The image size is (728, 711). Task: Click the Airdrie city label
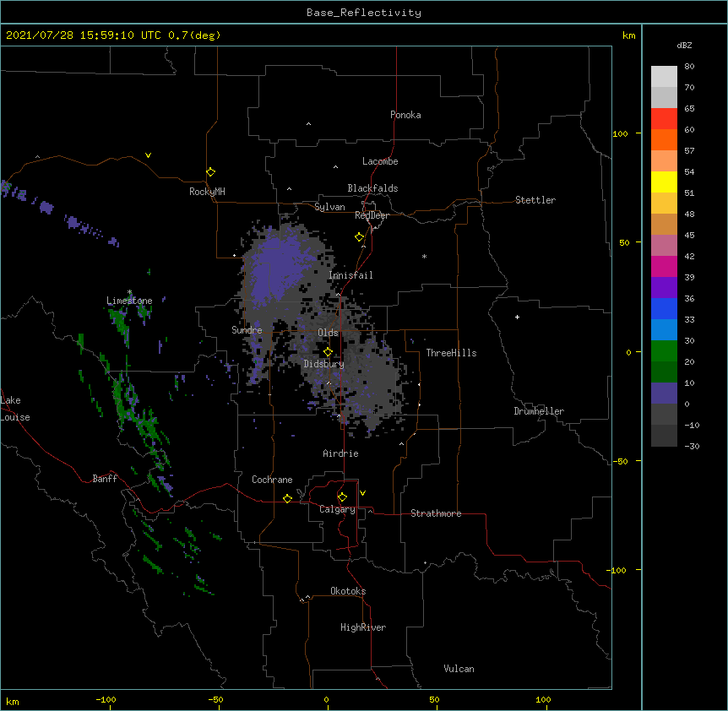coord(341,453)
